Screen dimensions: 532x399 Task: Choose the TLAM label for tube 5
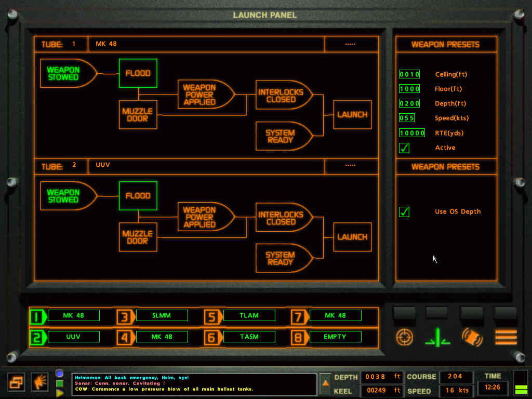(x=249, y=315)
